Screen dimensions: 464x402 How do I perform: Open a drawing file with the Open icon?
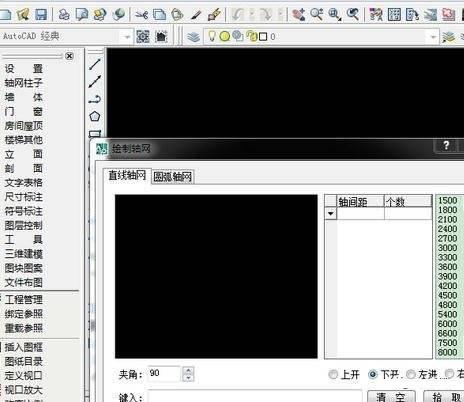pyautogui.click(x=23, y=14)
